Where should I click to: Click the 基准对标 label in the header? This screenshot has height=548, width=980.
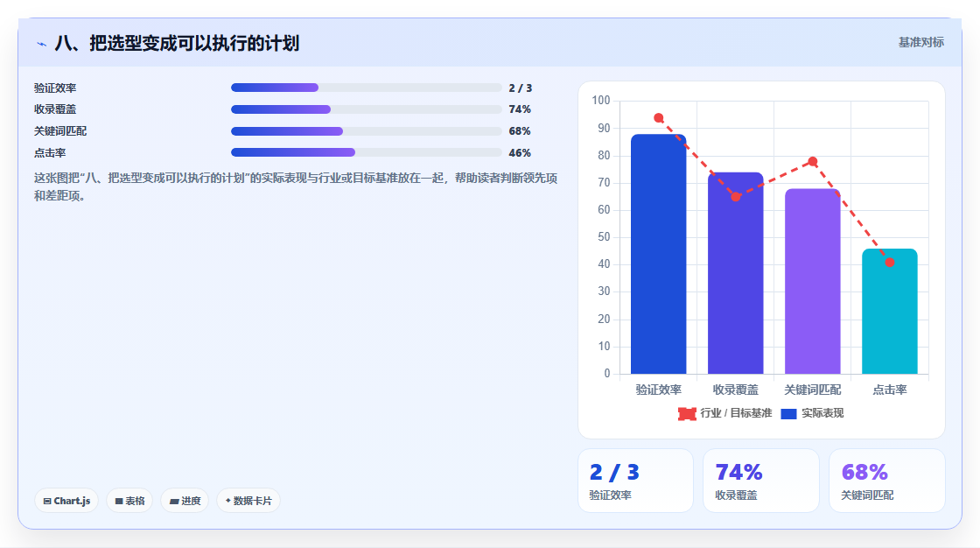tap(920, 43)
